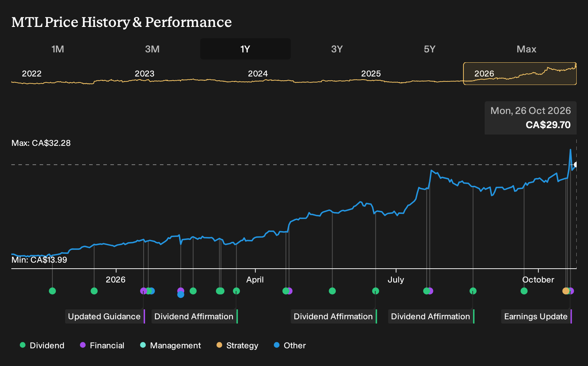Image resolution: width=588 pixels, height=366 pixels.
Task: Click the green dividend marker just left of October
Action: pos(524,291)
